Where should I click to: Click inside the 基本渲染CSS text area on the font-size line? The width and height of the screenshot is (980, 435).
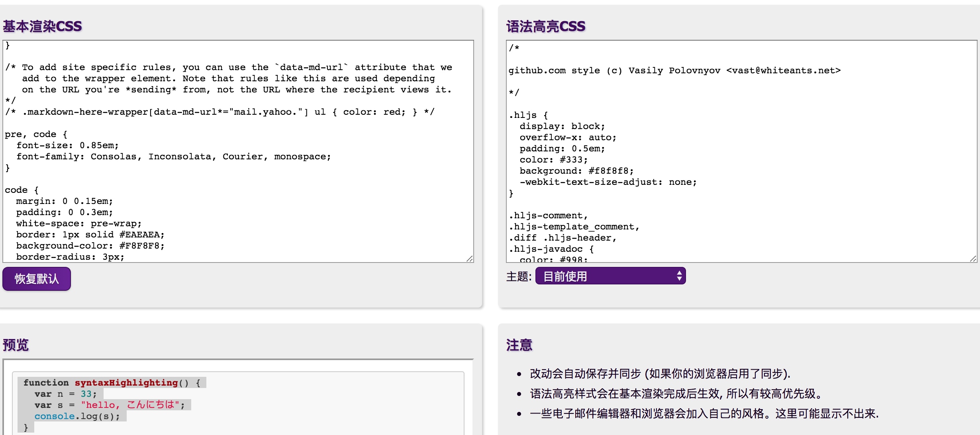pyautogui.click(x=68, y=145)
